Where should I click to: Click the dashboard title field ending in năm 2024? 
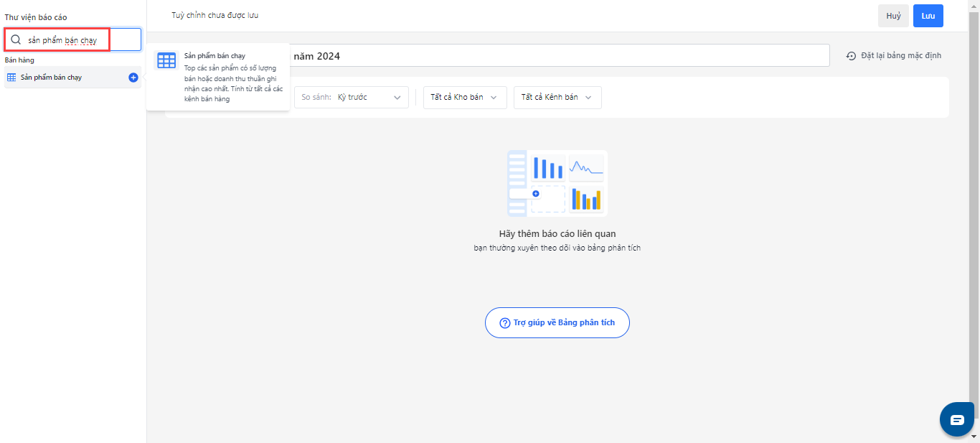point(560,56)
